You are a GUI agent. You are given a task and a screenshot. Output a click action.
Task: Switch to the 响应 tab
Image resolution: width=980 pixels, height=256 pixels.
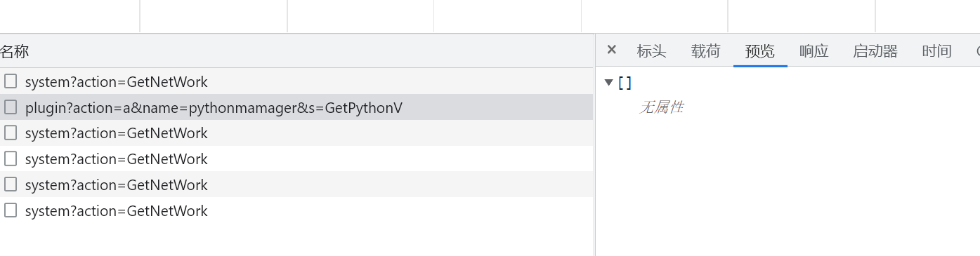tap(814, 50)
